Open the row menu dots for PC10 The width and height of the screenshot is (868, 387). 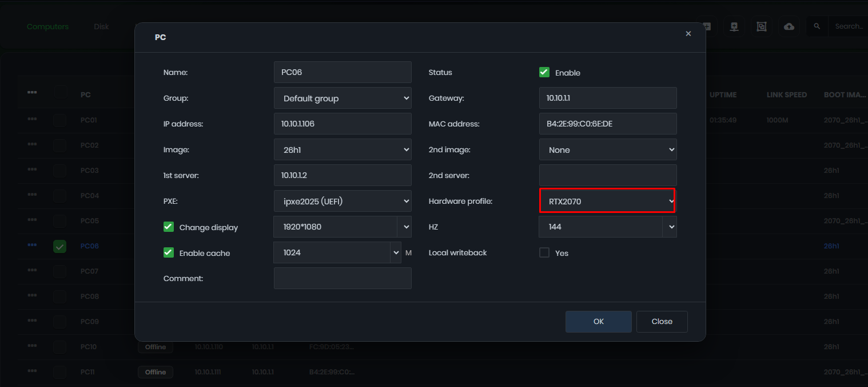pos(32,345)
